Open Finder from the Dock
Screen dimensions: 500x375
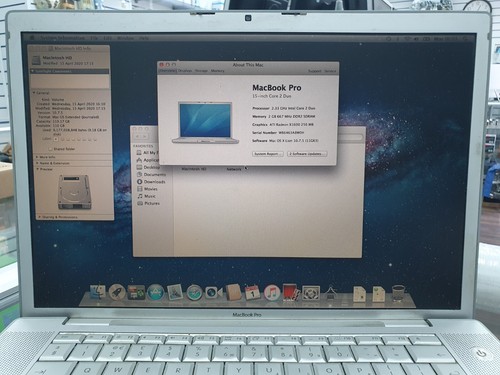(x=98, y=292)
